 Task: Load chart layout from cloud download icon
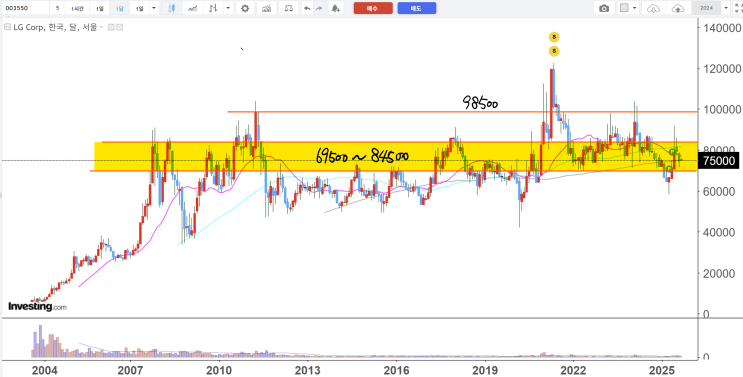coord(653,8)
